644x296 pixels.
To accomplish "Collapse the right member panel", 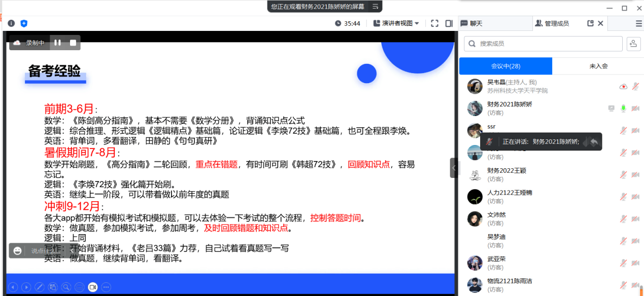I will (454, 168).
